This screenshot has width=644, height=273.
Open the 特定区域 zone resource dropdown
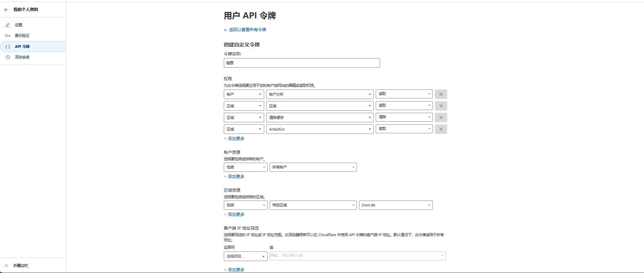(313, 205)
